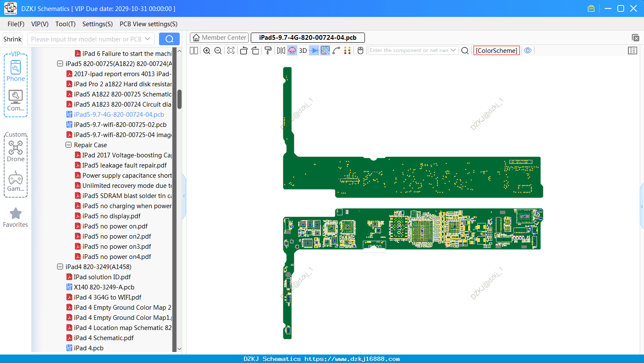Open the Drone custom category
The height and width of the screenshot is (363, 644).
16,151
